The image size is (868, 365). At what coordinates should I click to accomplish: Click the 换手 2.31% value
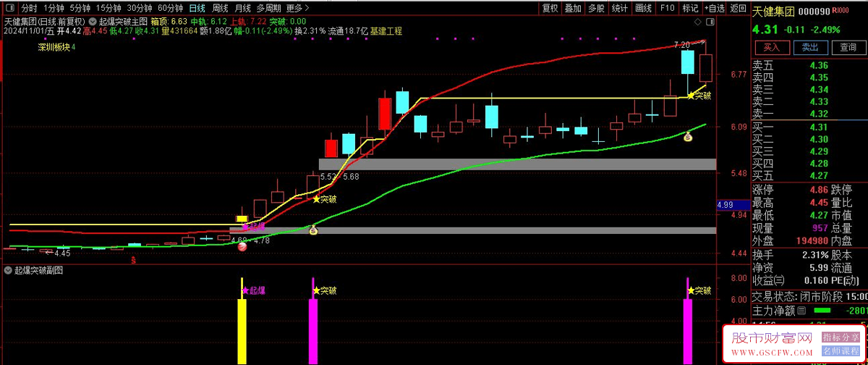click(x=817, y=255)
